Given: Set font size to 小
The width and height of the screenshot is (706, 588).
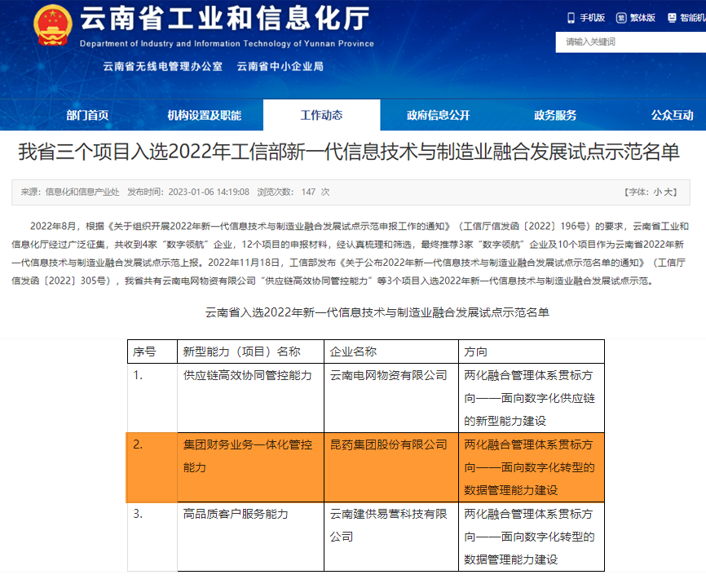Looking at the screenshot, I should coord(658,192).
